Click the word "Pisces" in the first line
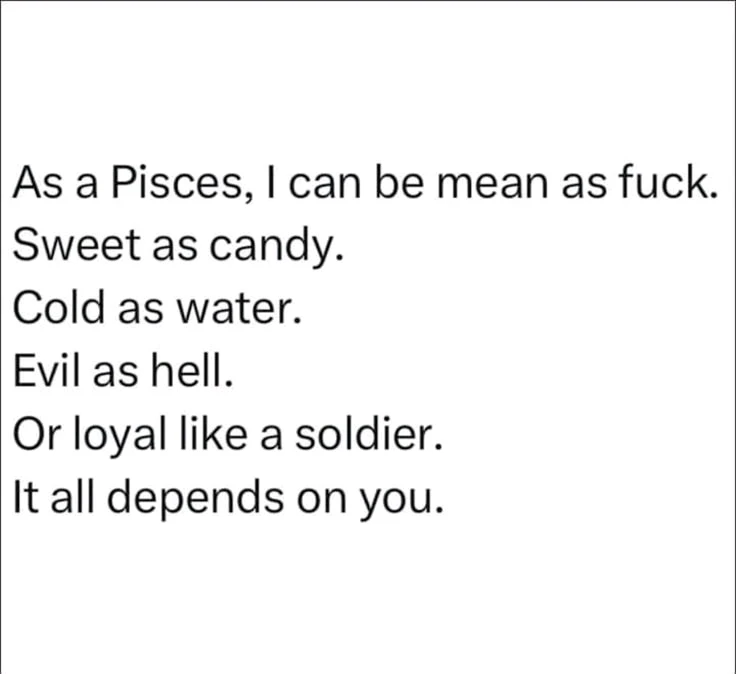This screenshot has width=736, height=674. [177, 183]
